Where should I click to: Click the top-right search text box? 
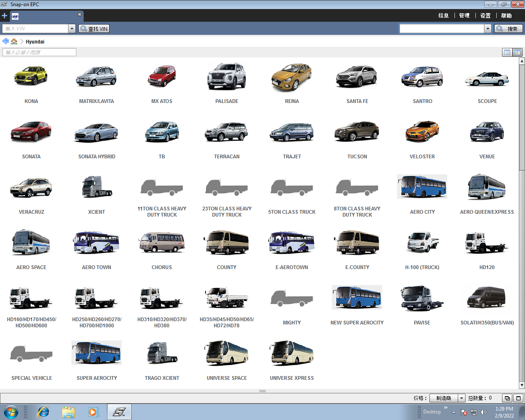point(442,29)
